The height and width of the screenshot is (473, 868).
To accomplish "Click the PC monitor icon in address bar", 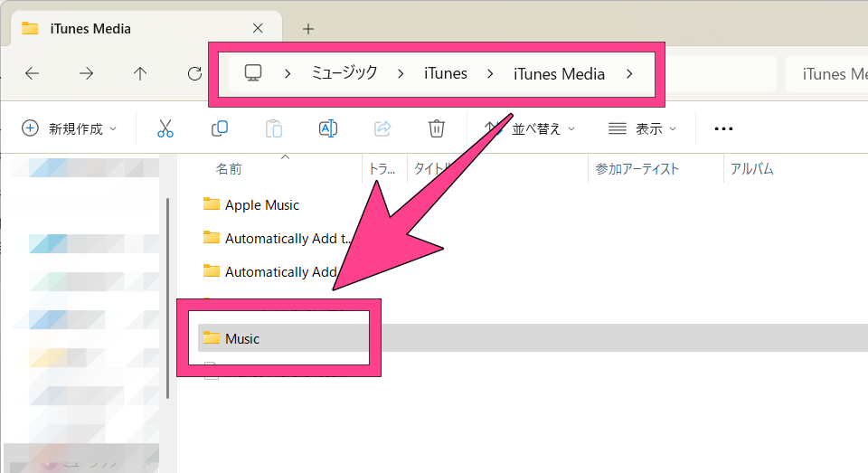I will tap(253, 73).
